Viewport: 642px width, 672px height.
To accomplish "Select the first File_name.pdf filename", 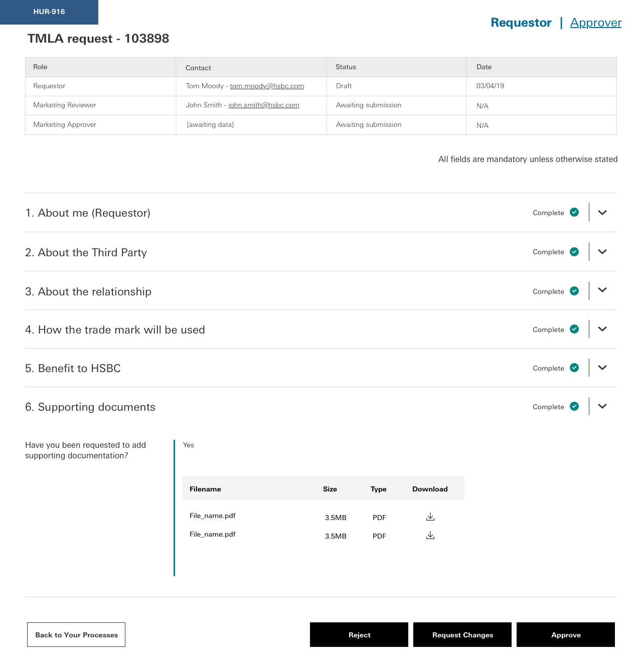I will tap(213, 516).
